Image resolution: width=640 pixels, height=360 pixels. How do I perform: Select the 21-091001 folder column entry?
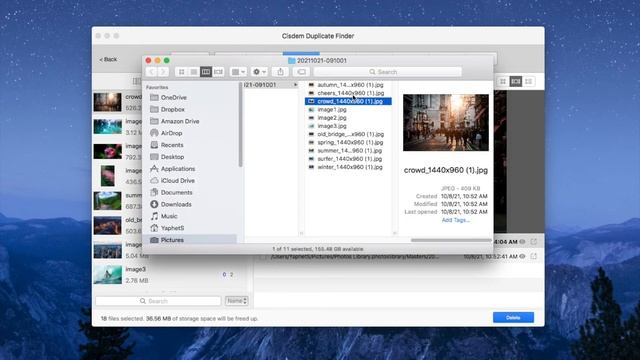pos(271,85)
